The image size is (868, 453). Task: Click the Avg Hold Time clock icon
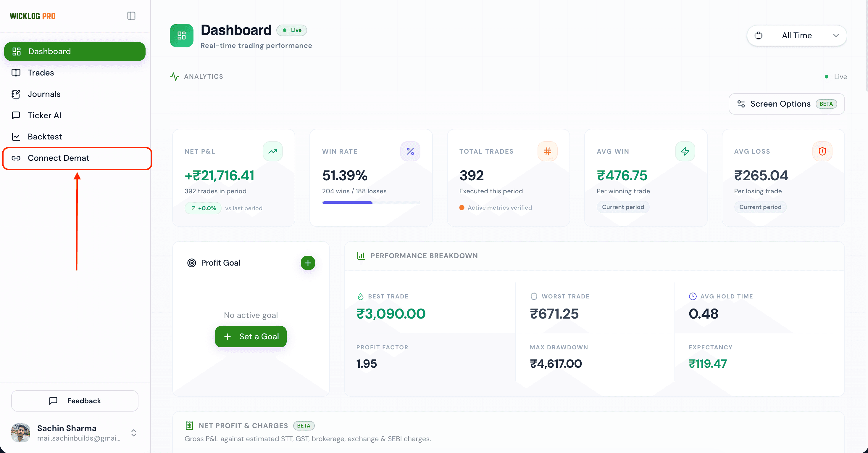click(x=693, y=296)
